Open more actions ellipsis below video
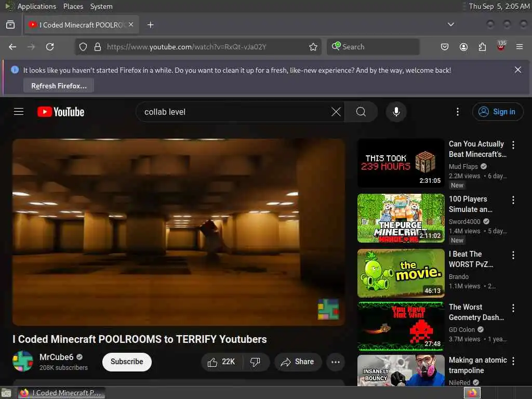The width and height of the screenshot is (532, 399). (335, 362)
